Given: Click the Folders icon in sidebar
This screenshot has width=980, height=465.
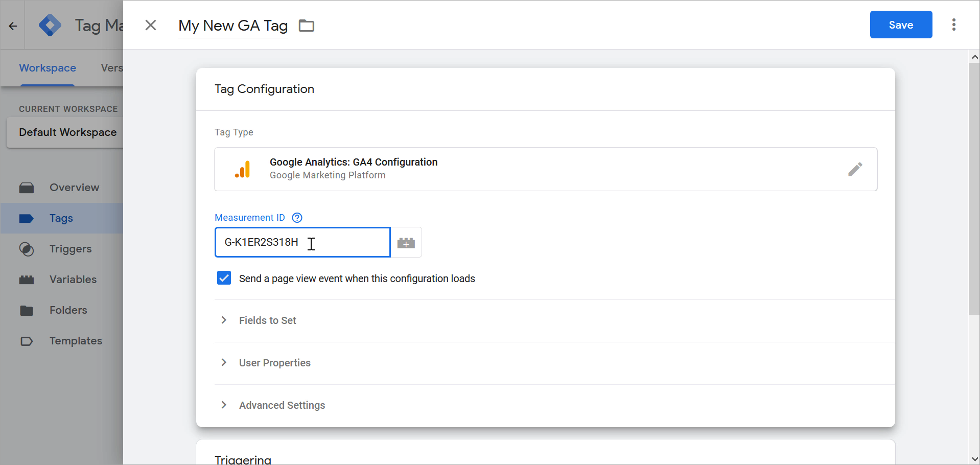Looking at the screenshot, I should (27, 310).
